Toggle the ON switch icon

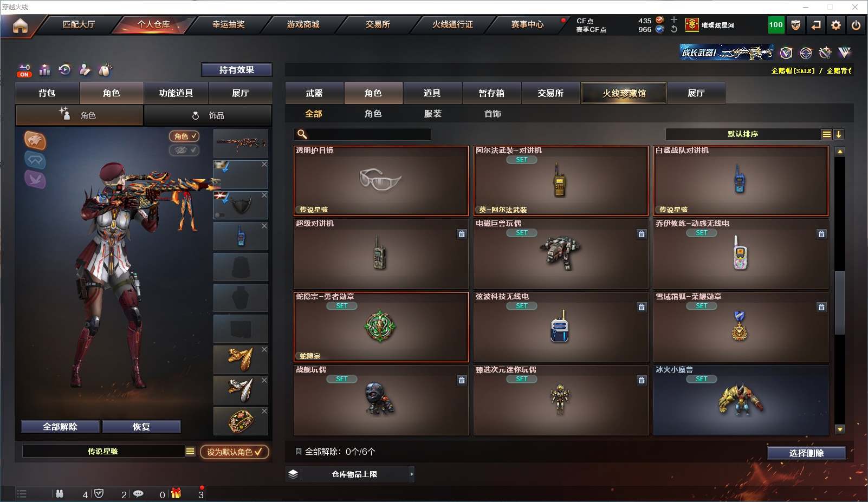pyautogui.click(x=24, y=70)
